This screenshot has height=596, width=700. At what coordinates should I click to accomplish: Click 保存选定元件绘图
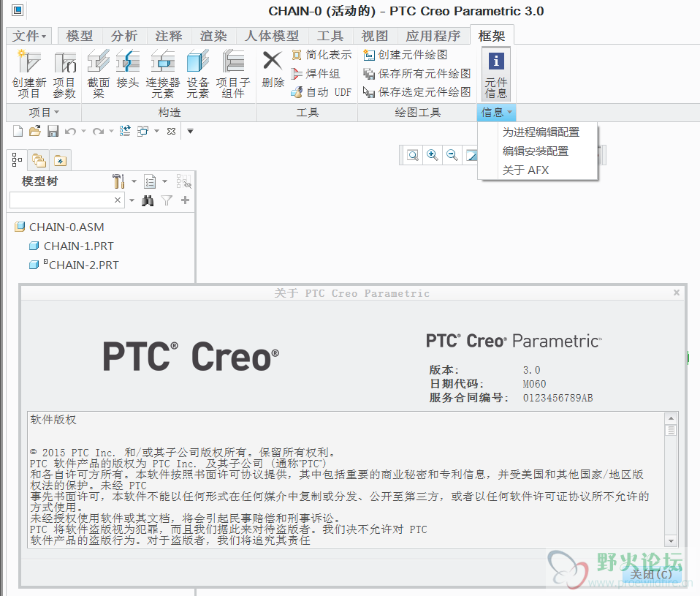click(x=417, y=92)
